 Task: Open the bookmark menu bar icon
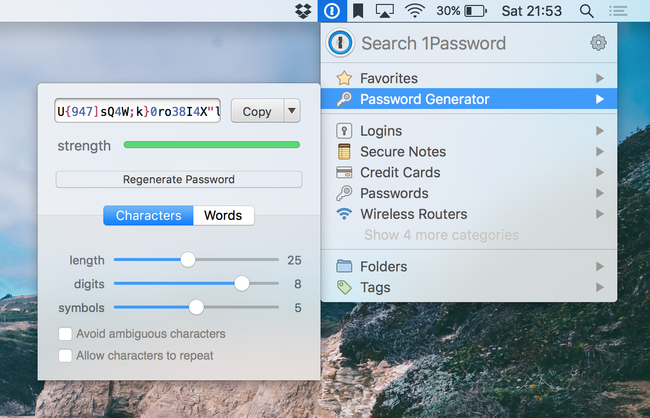coord(358,11)
